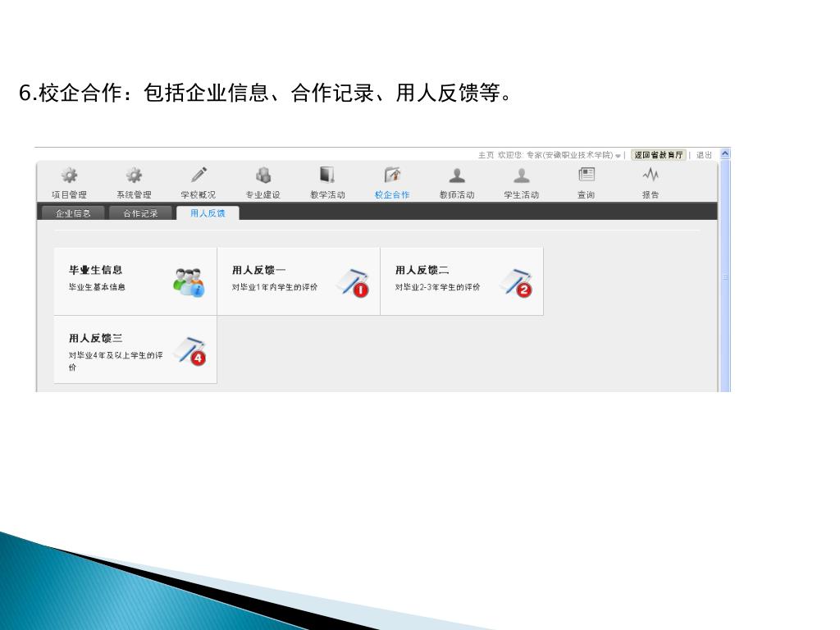Click the 返回省教育厅 button
This screenshot has width=840, height=630.
[659, 155]
